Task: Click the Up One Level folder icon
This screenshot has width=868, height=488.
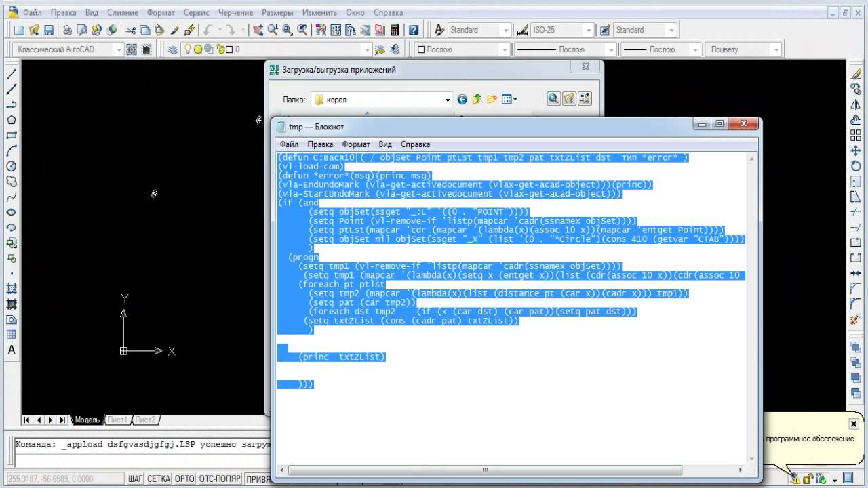Action: tap(477, 99)
